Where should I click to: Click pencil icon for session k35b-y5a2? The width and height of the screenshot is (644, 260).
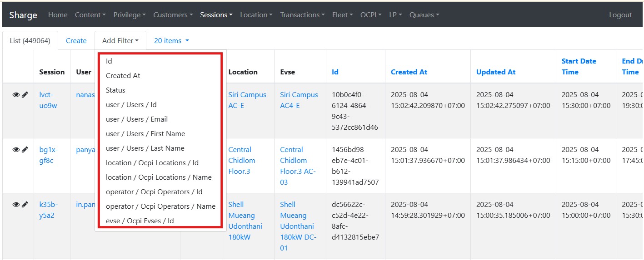pos(25,205)
